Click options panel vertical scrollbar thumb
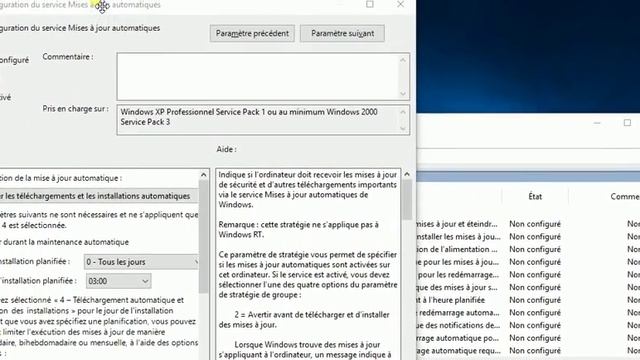Screen dimensions: 640x360 (x=204, y=237)
